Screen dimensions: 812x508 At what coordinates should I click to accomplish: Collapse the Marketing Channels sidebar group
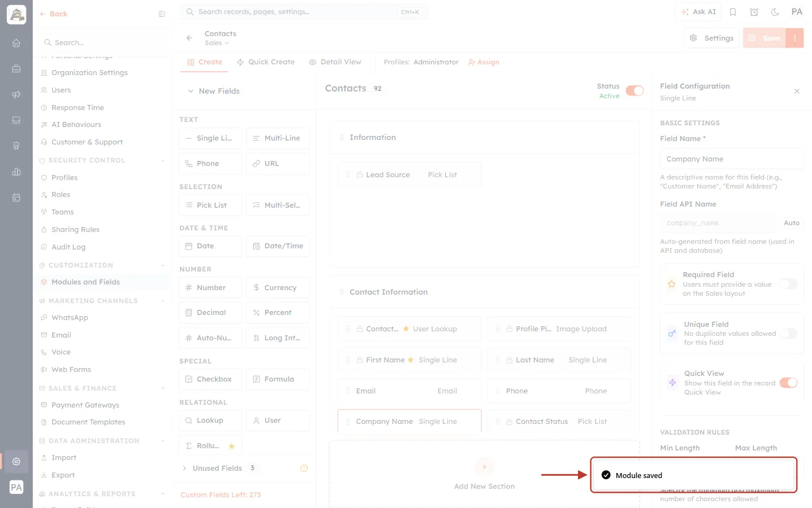(163, 301)
